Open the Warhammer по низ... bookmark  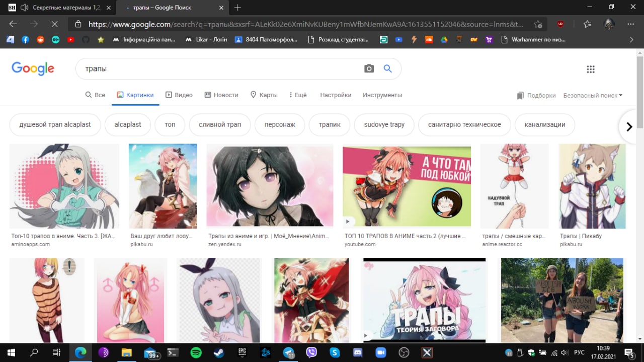tap(533, 39)
